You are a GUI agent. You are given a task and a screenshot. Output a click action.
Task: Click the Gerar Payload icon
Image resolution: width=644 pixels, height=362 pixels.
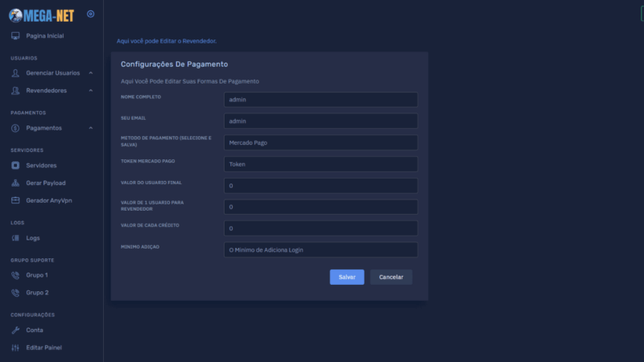click(x=15, y=183)
